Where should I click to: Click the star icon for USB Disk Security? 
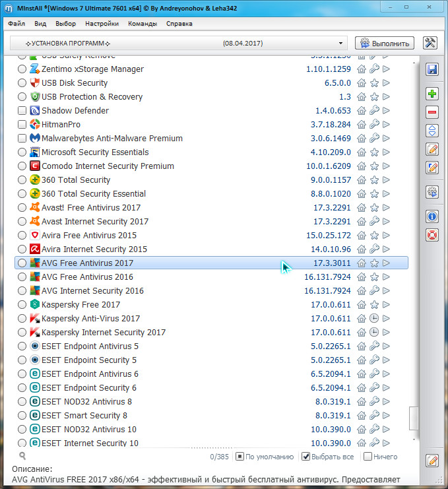click(x=374, y=83)
